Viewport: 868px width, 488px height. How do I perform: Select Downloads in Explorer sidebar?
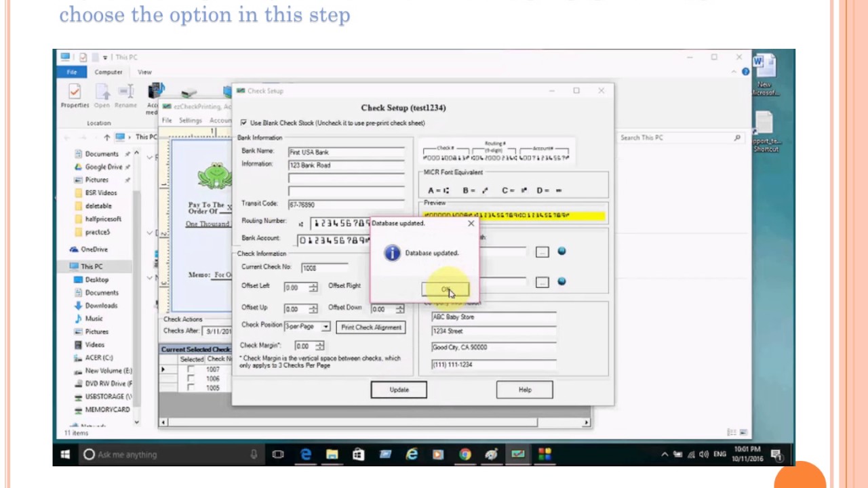pyautogui.click(x=101, y=306)
